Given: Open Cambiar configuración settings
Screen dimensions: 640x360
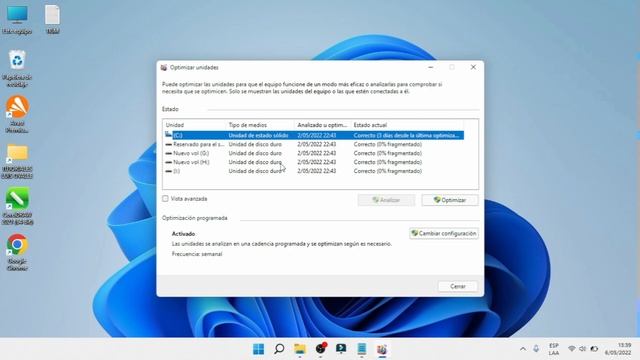Looking at the screenshot, I should pos(444,233).
